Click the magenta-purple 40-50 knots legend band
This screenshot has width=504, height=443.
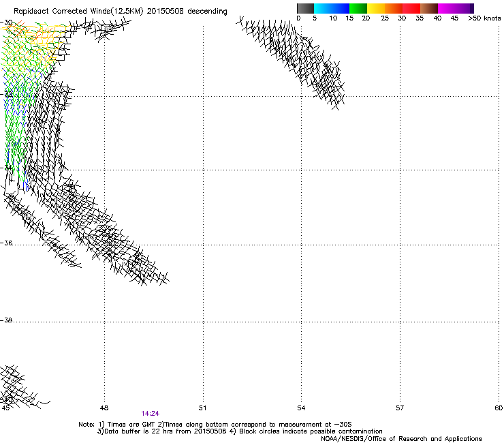[x=456, y=8]
